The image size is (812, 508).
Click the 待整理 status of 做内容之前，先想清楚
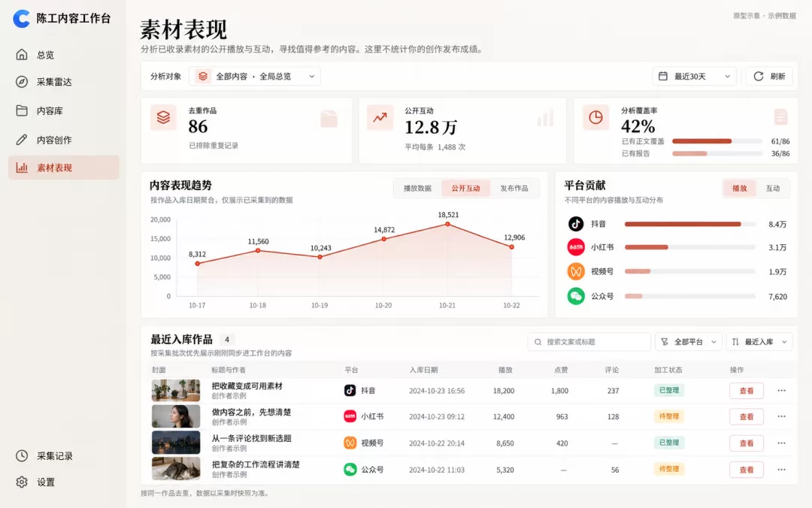pos(669,416)
